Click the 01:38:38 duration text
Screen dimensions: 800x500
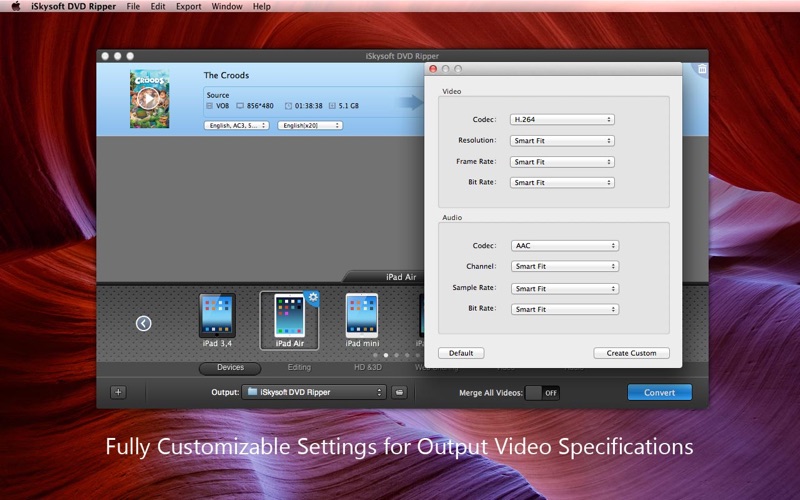(309, 106)
